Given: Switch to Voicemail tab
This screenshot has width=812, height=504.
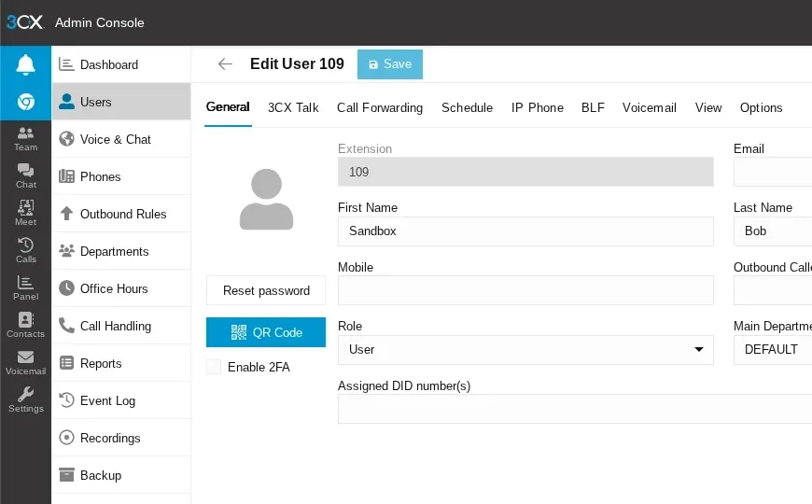Looking at the screenshot, I should 650,107.
